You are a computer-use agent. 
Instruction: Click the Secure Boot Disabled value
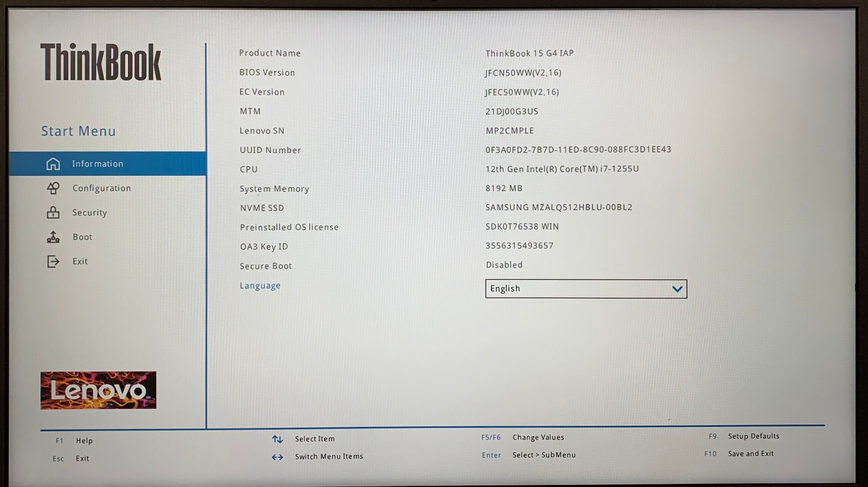coord(504,265)
